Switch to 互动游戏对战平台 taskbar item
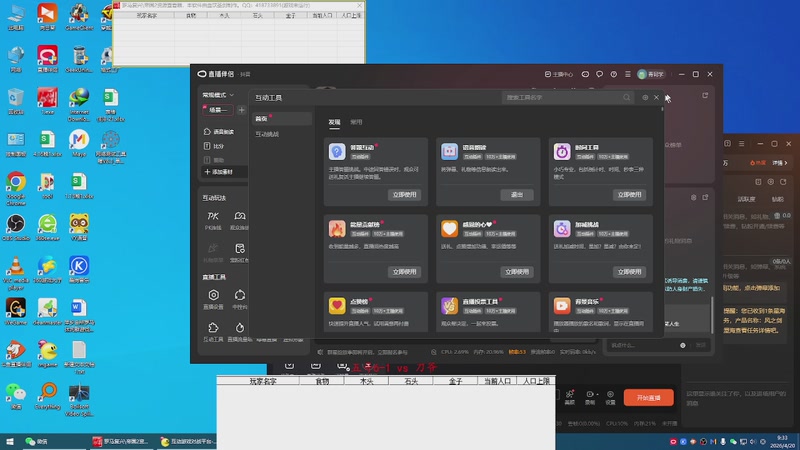The width and height of the screenshot is (800, 450). 186,442
